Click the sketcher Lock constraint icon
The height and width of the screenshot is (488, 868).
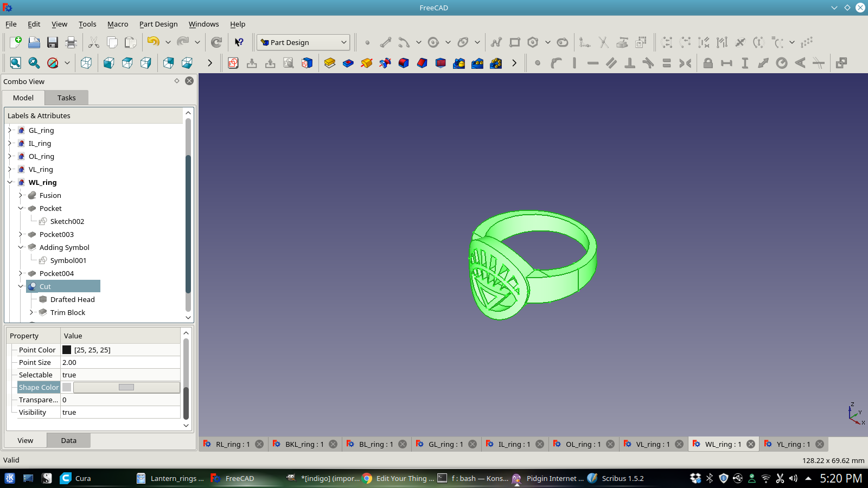pyautogui.click(x=708, y=63)
